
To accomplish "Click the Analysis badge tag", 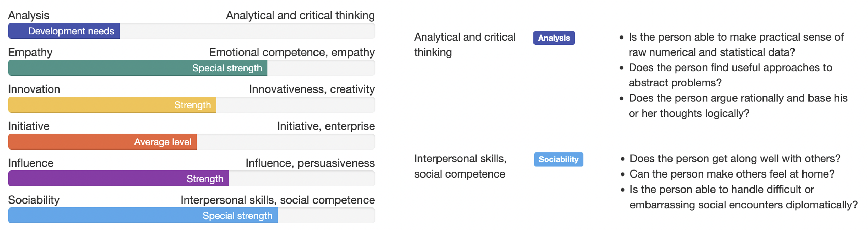I will click(x=554, y=38).
